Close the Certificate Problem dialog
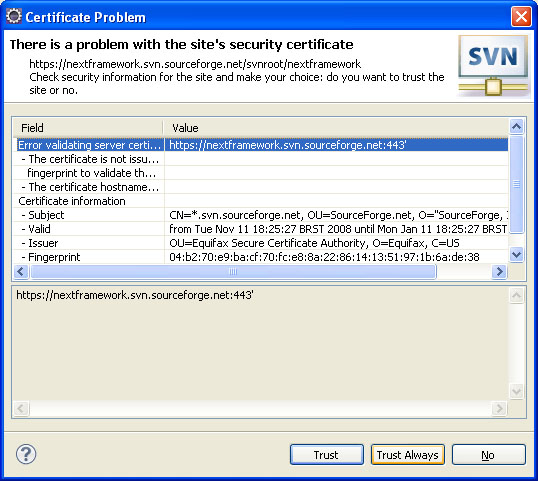The image size is (538, 481). [x=521, y=16]
